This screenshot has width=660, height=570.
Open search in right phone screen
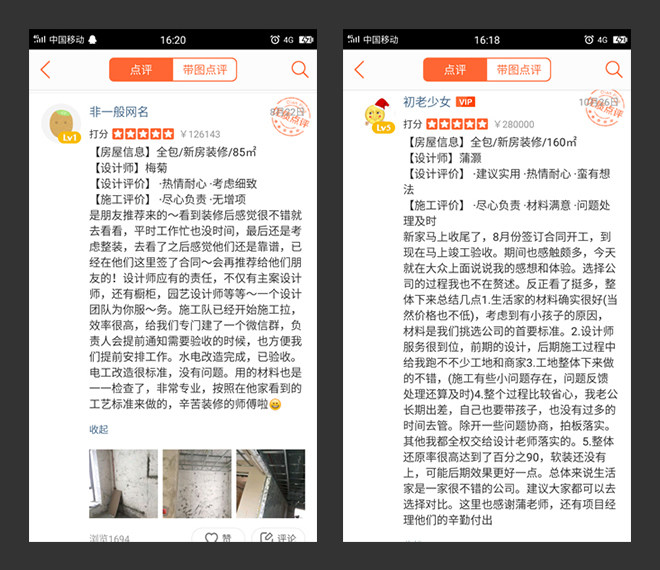tap(614, 69)
